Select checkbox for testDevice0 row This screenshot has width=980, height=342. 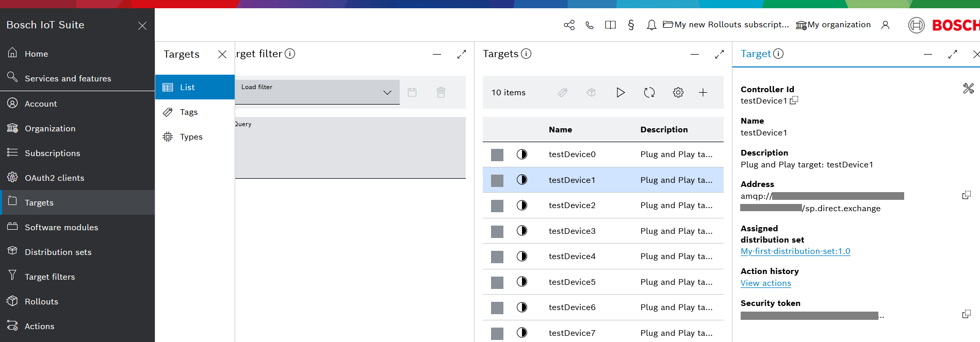pyautogui.click(x=497, y=155)
